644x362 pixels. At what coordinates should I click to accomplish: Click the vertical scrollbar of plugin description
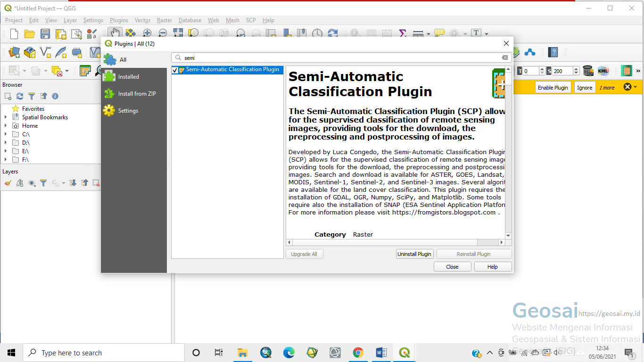click(508, 152)
